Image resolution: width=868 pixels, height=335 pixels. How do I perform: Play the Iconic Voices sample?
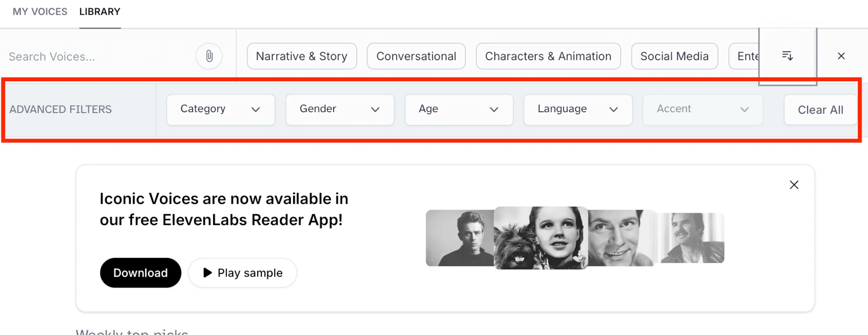coord(242,273)
